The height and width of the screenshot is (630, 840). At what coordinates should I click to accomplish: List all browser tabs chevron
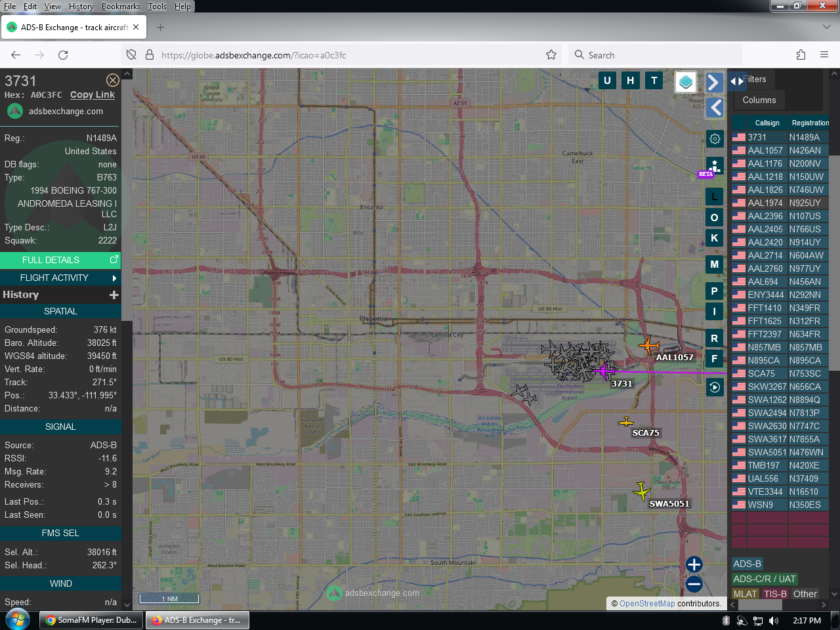pyautogui.click(x=826, y=28)
